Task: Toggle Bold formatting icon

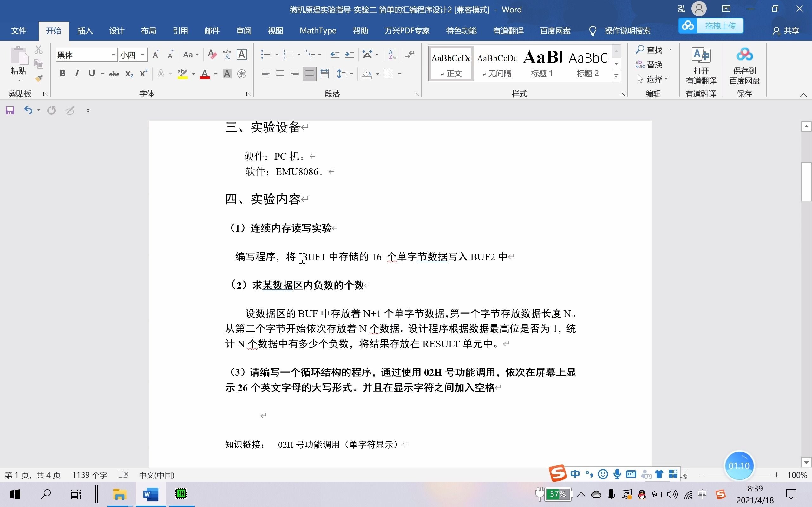Action: [62, 73]
